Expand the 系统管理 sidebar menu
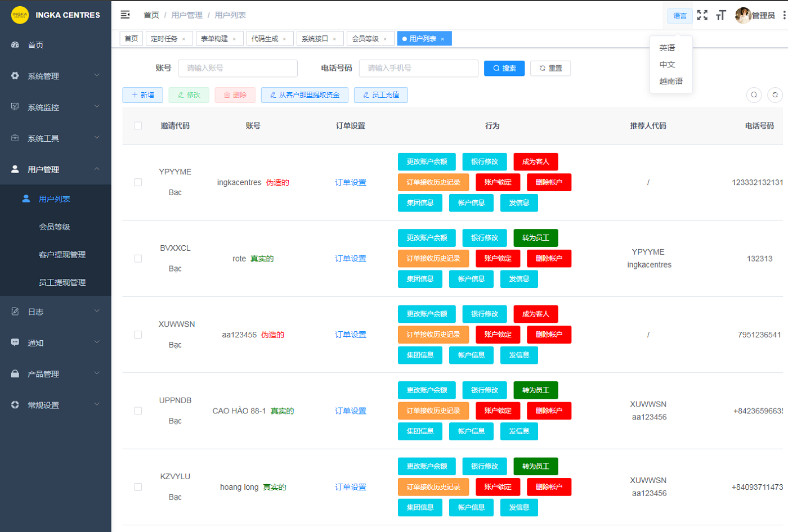 [55, 76]
